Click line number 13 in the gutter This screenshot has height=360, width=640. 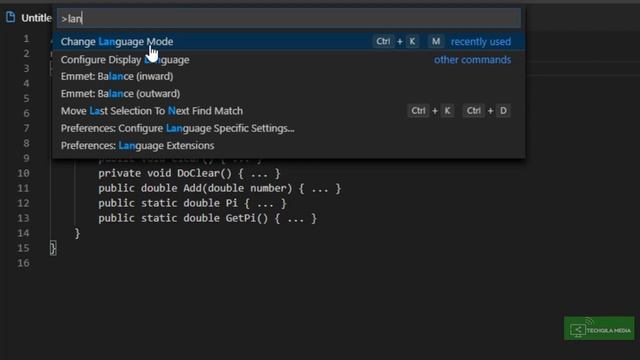point(23,218)
